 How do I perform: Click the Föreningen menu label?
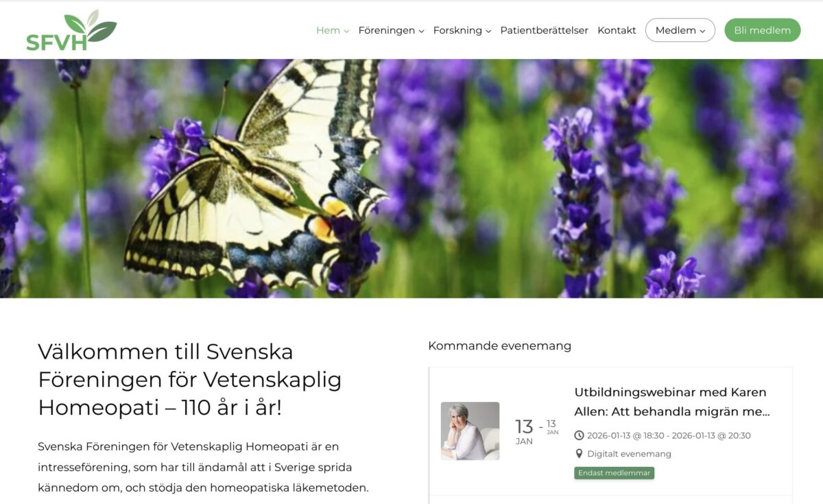pos(386,30)
